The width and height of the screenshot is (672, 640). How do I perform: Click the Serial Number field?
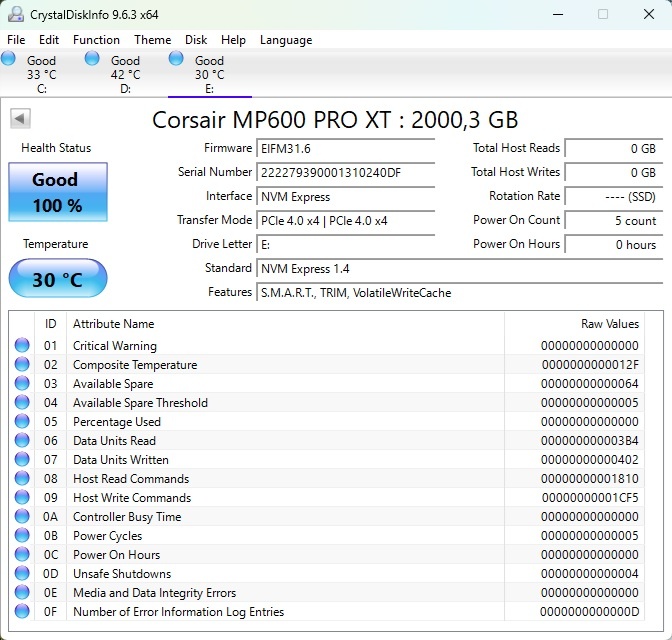345,173
